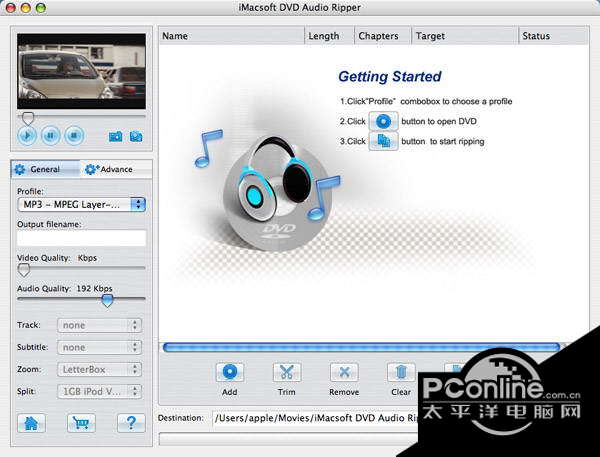Click the Audio Quality slider handle

(x=107, y=301)
